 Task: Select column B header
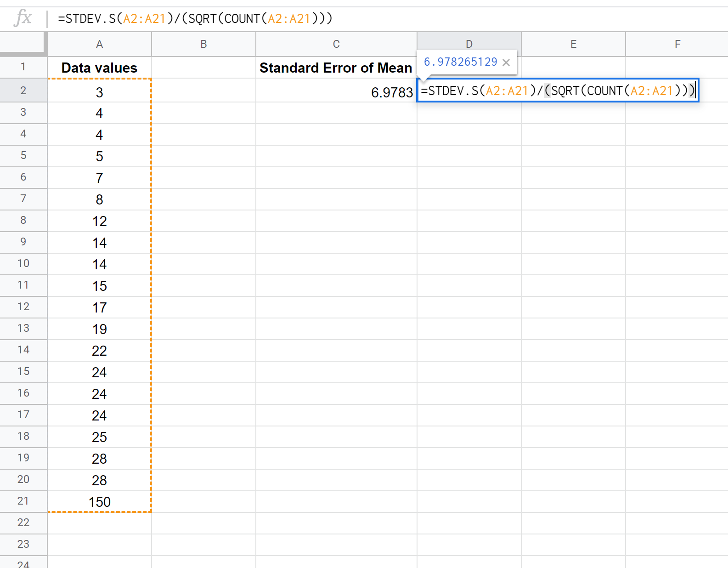coord(203,44)
